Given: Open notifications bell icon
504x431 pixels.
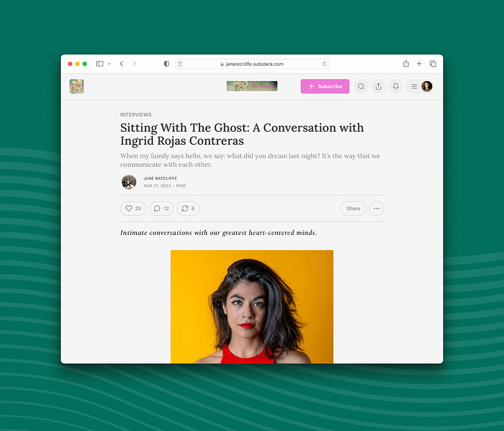Looking at the screenshot, I should pyautogui.click(x=396, y=86).
